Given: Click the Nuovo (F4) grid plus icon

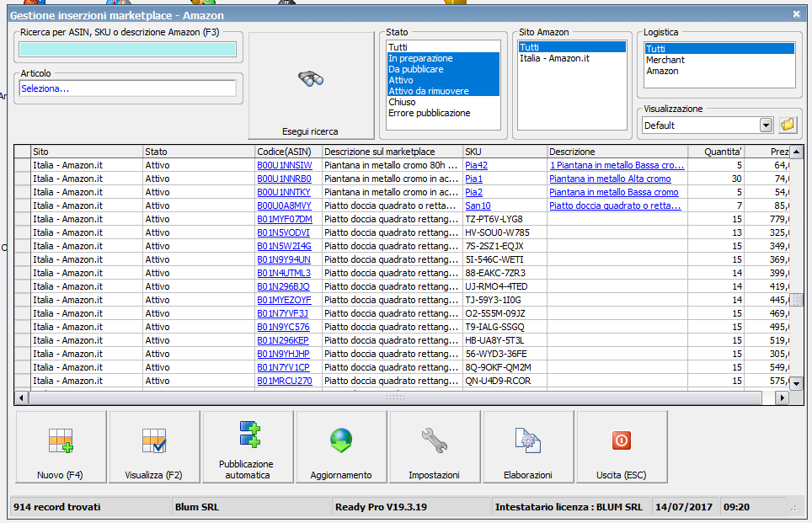Looking at the screenshot, I should click(61, 440).
